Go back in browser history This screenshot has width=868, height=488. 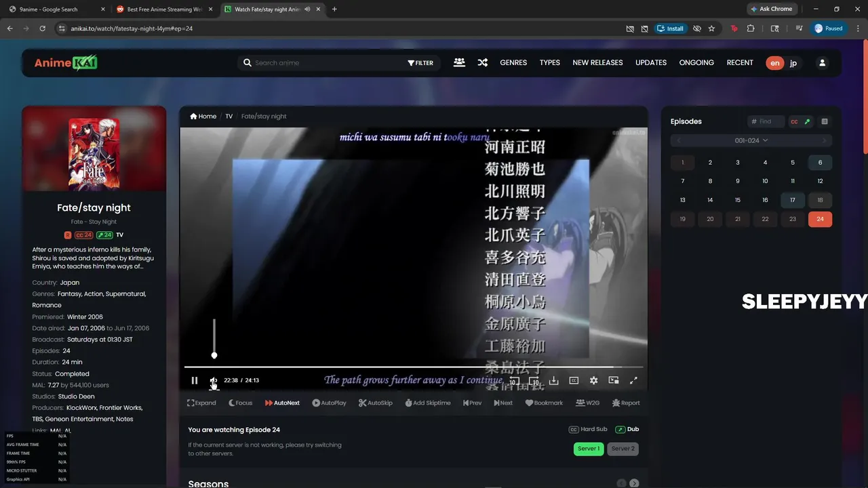[10, 28]
